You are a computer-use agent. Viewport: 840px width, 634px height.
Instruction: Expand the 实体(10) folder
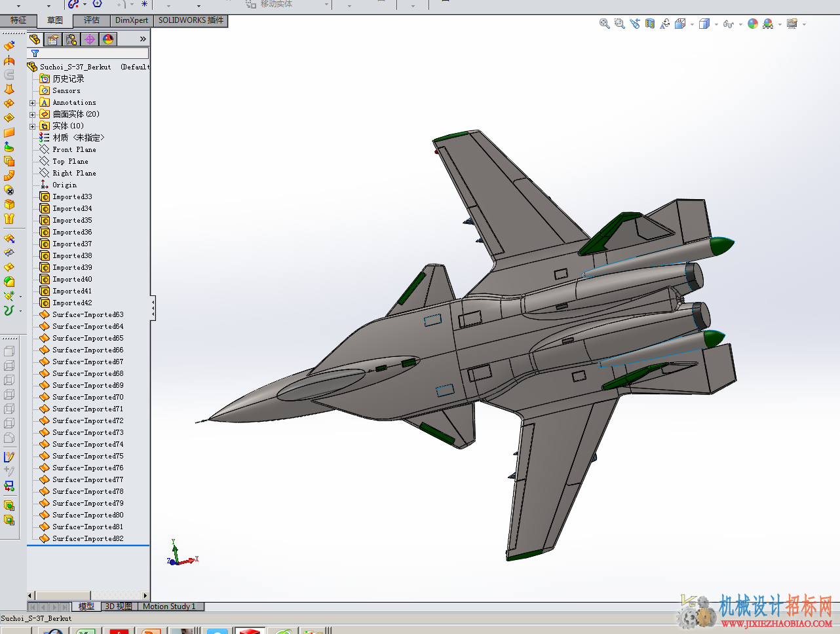click(32, 126)
